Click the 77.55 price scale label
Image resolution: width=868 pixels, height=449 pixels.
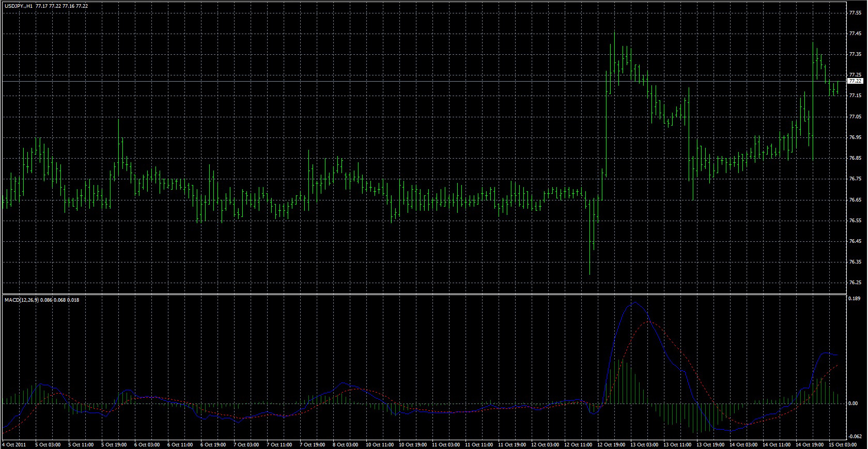(855, 13)
